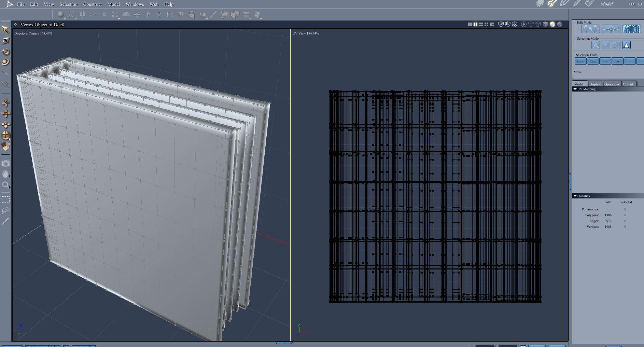Open the View menu
Image resolution: width=644 pixels, height=347 pixels.
click(49, 4)
